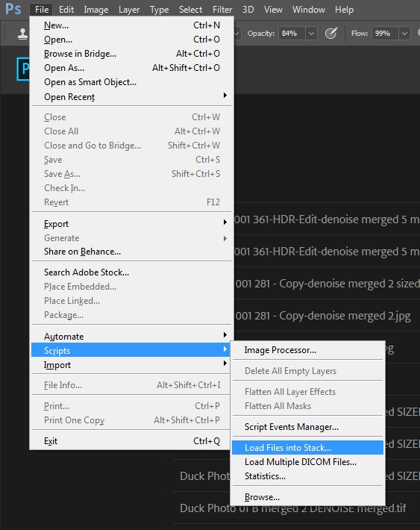Set the Opacity value field showing 84%
Screen dimensions: 420x530
click(x=292, y=34)
